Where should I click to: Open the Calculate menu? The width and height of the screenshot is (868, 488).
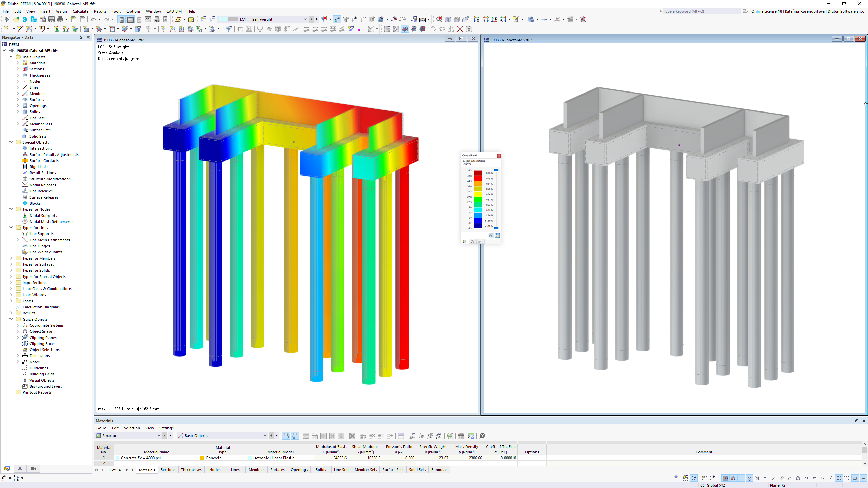[x=80, y=11]
